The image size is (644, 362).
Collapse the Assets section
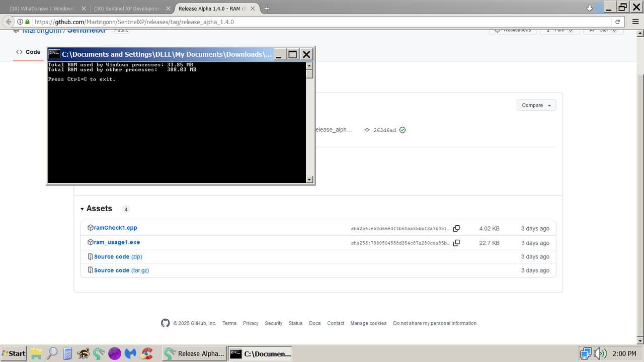(96, 209)
